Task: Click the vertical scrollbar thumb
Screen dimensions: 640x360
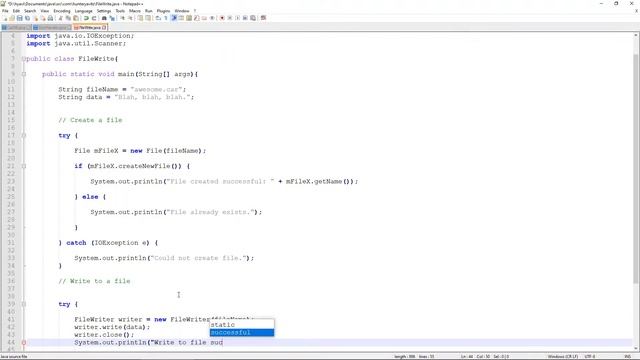Action: coord(636,168)
